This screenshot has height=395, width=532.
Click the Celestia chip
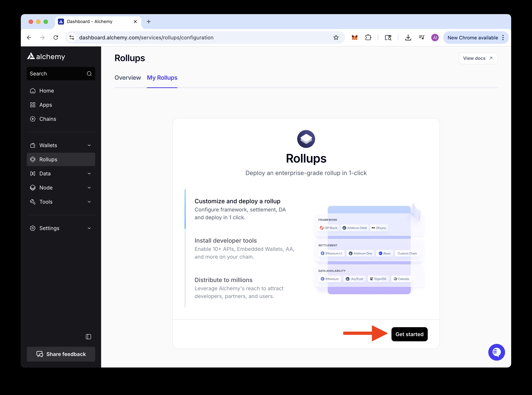click(x=401, y=279)
